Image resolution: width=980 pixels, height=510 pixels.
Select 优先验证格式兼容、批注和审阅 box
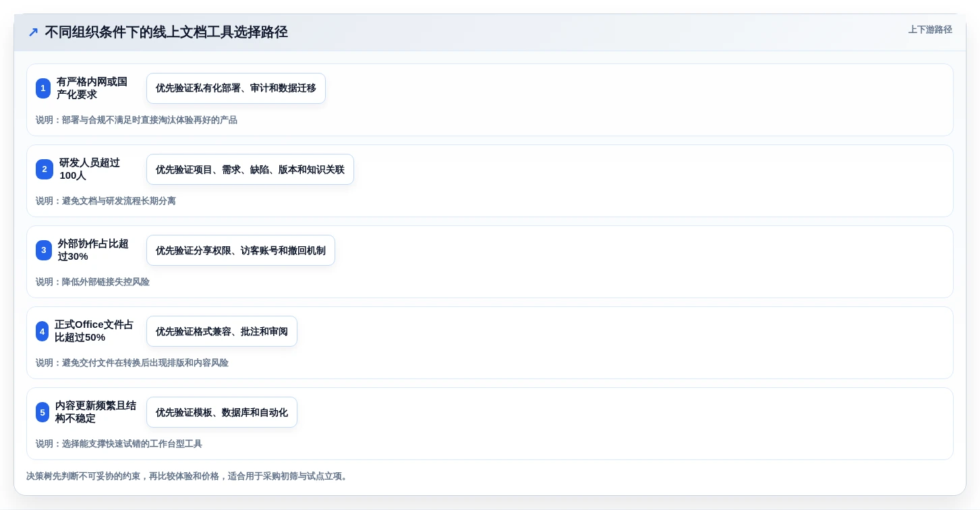point(222,331)
